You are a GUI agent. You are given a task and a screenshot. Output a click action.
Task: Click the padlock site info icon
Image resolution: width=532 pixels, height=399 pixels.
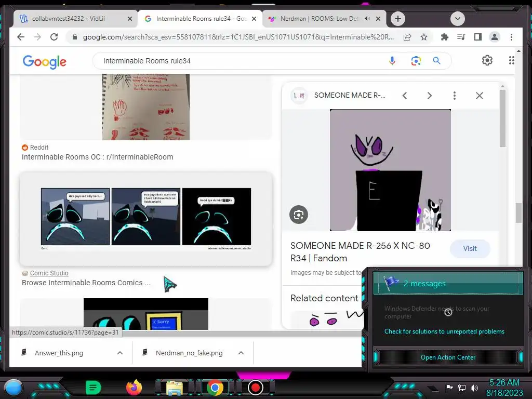point(75,37)
